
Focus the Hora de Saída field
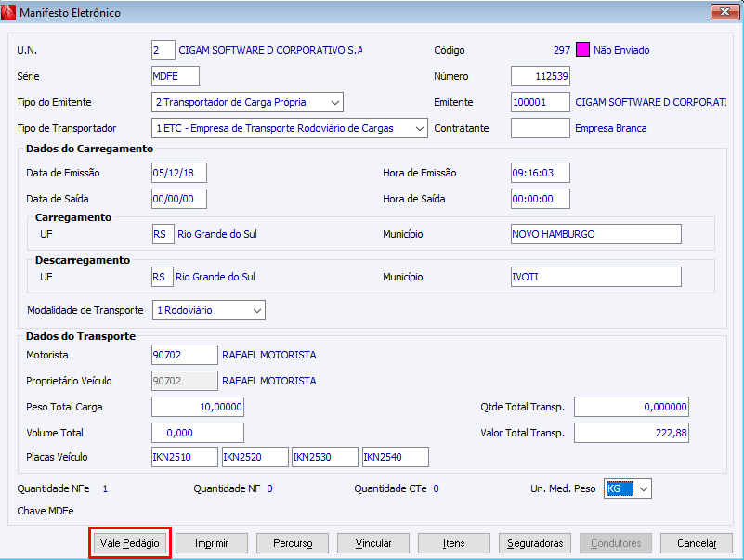pyautogui.click(x=540, y=199)
